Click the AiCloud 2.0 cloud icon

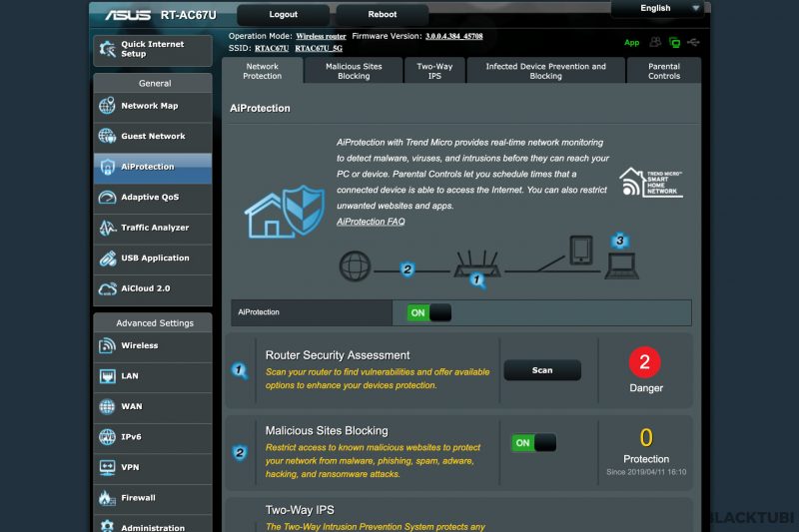(107, 288)
